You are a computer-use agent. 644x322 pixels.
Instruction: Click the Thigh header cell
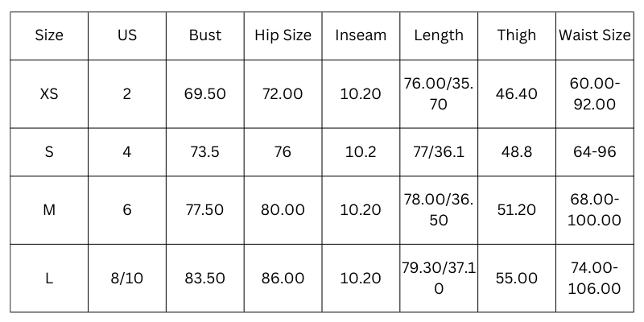click(517, 35)
